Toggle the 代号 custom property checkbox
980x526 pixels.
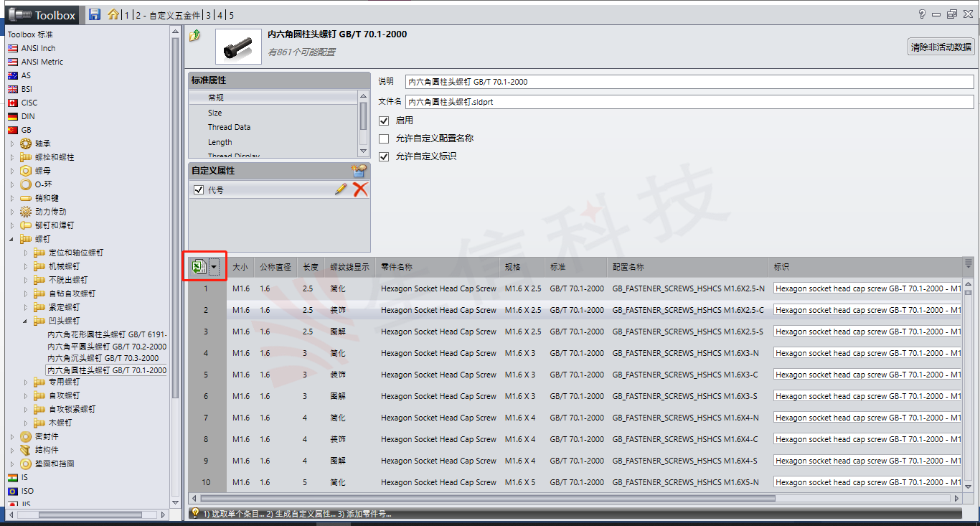coord(199,190)
